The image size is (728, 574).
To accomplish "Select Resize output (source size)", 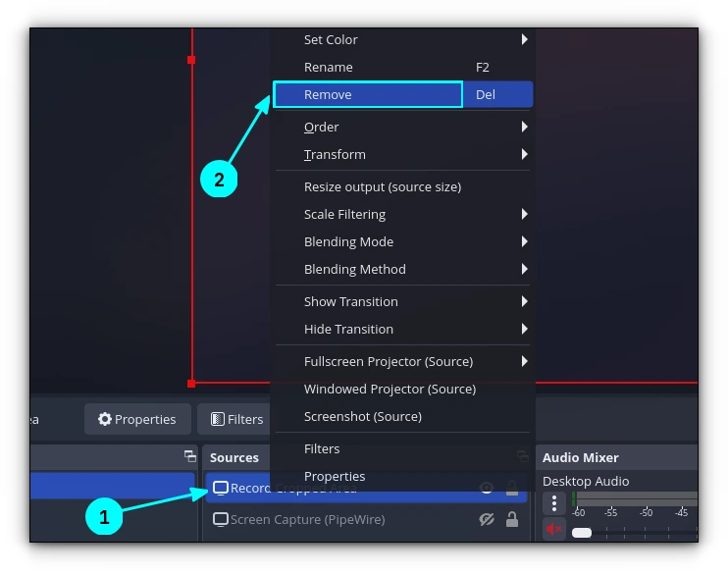I will tap(402, 186).
